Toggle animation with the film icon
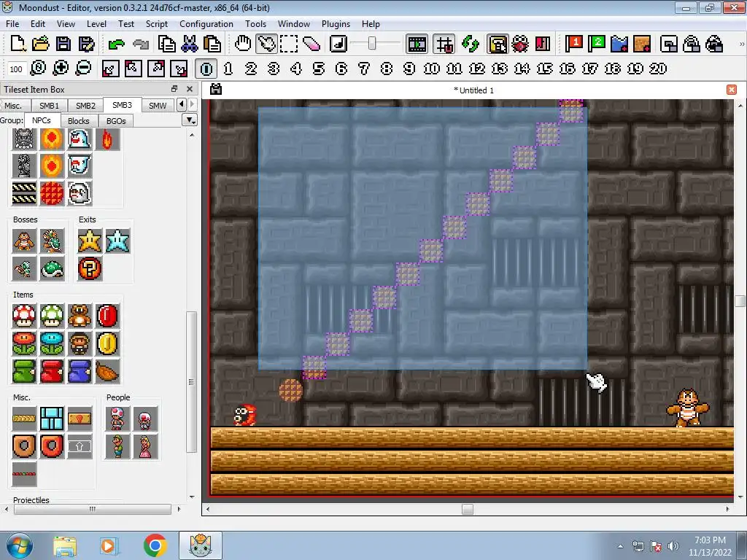Viewport: 747px width, 560px height. 417,44
